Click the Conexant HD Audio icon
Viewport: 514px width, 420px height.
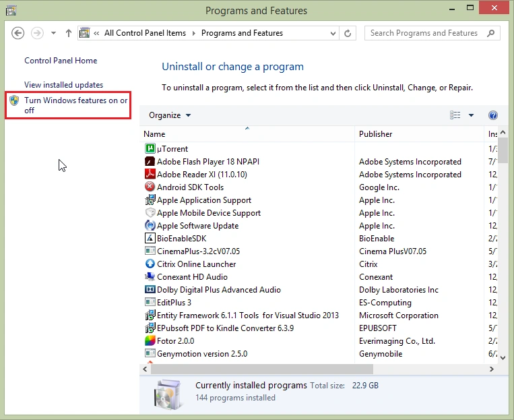pos(150,276)
